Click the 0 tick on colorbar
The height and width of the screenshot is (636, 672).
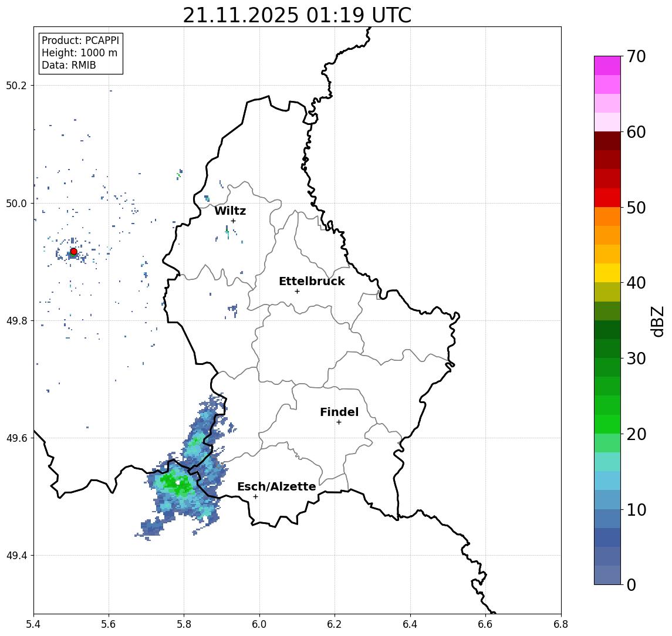tap(632, 584)
